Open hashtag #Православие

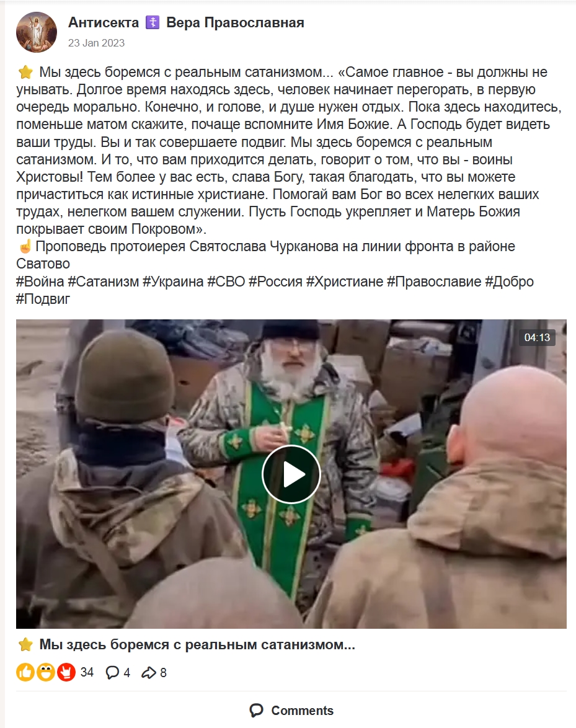(x=434, y=282)
